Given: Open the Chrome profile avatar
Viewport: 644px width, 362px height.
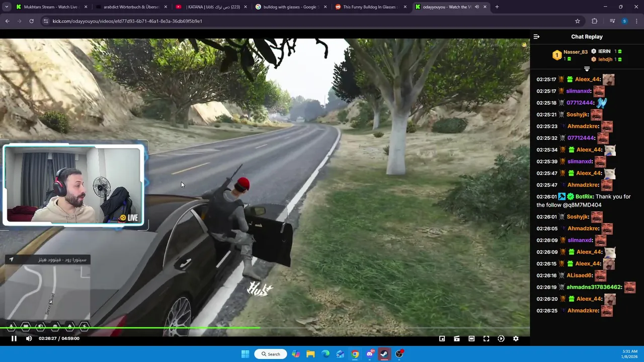Looking at the screenshot, I should point(624,21).
